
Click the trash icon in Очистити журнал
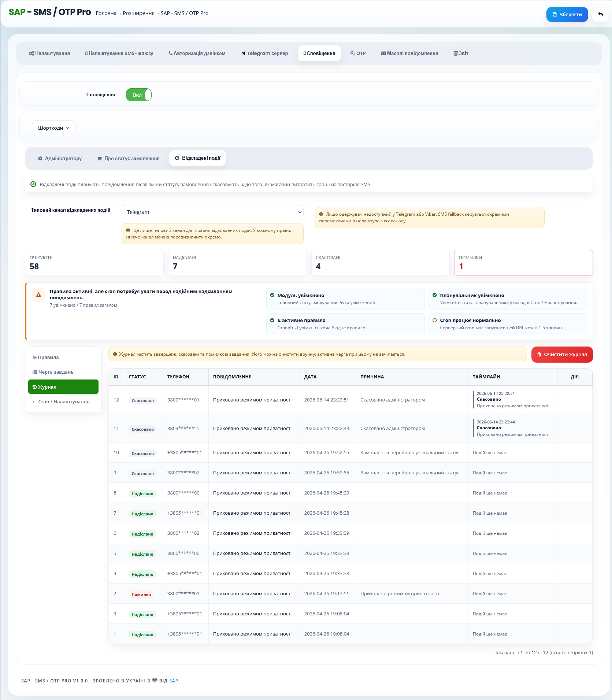(539, 355)
